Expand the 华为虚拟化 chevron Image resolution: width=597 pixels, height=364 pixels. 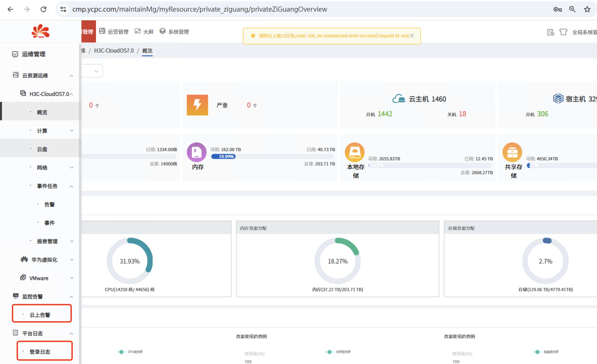click(x=72, y=259)
